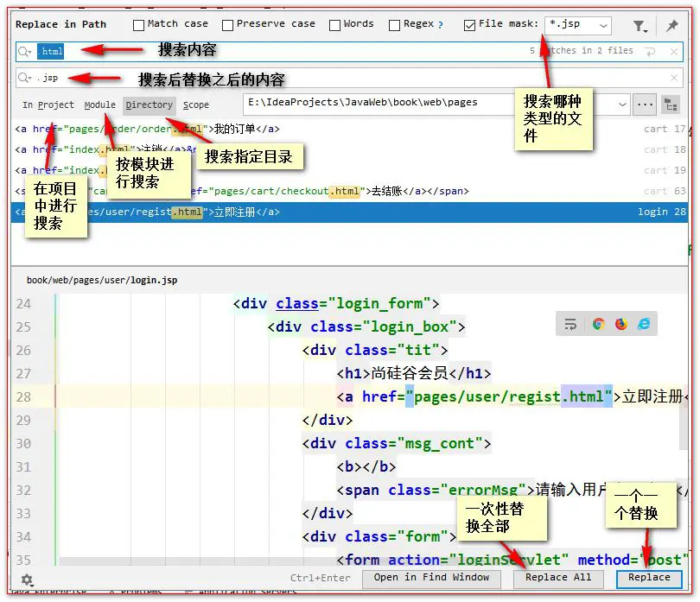
Task: Uncheck the File mask checkbox
Action: 469,25
